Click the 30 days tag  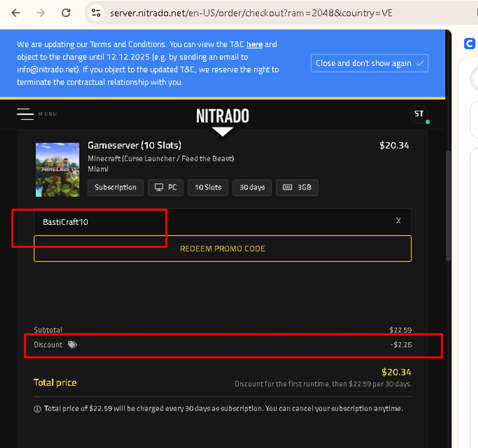click(252, 187)
